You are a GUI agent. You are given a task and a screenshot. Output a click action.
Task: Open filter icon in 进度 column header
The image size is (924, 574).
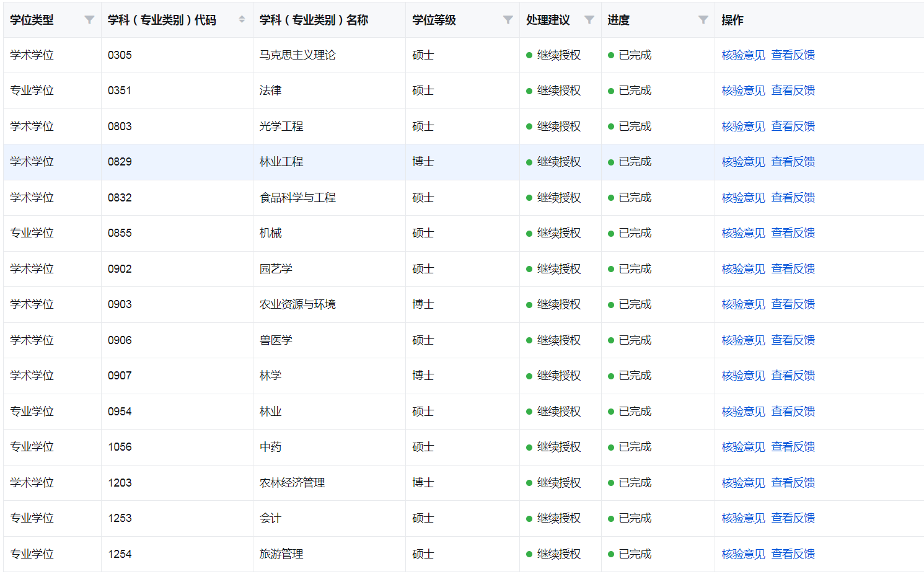click(703, 20)
